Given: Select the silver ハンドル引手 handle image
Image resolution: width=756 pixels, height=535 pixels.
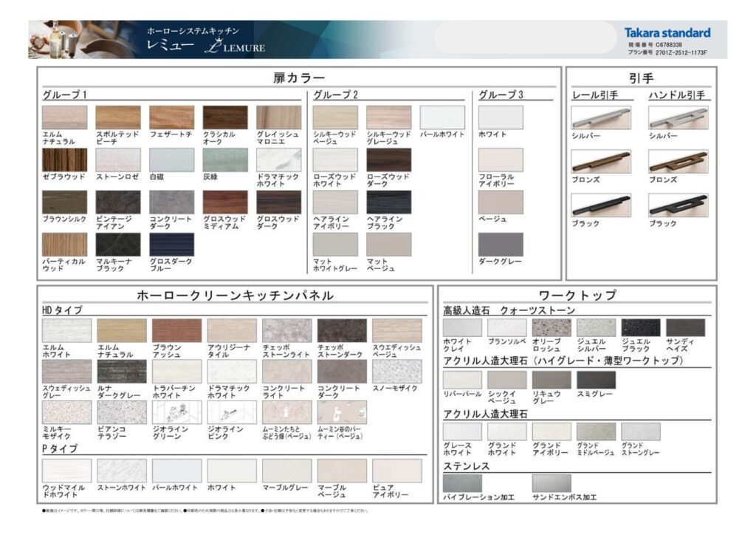Looking at the screenshot, I should click(x=678, y=118).
